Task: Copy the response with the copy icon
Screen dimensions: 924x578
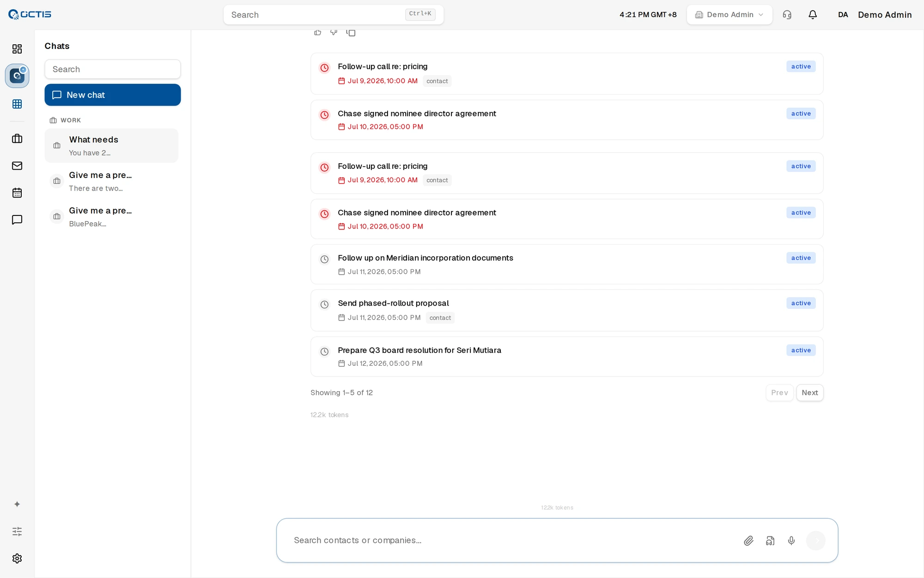Action: click(351, 32)
